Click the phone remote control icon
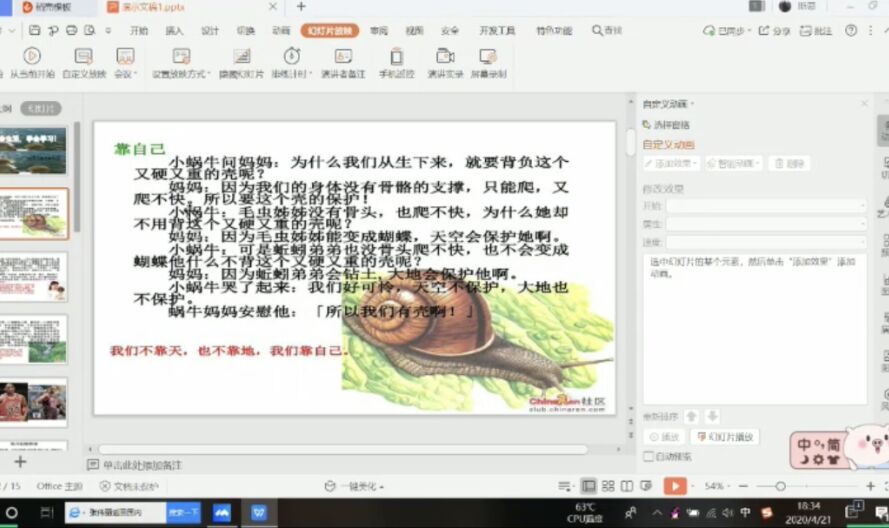The width and height of the screenshot is (889, 528). (x=396, y=57)
